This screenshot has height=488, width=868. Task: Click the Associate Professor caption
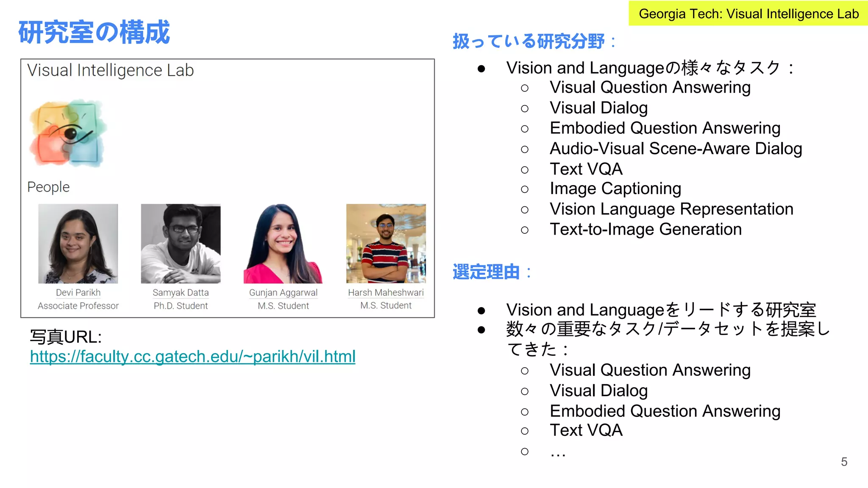[78, 306]
